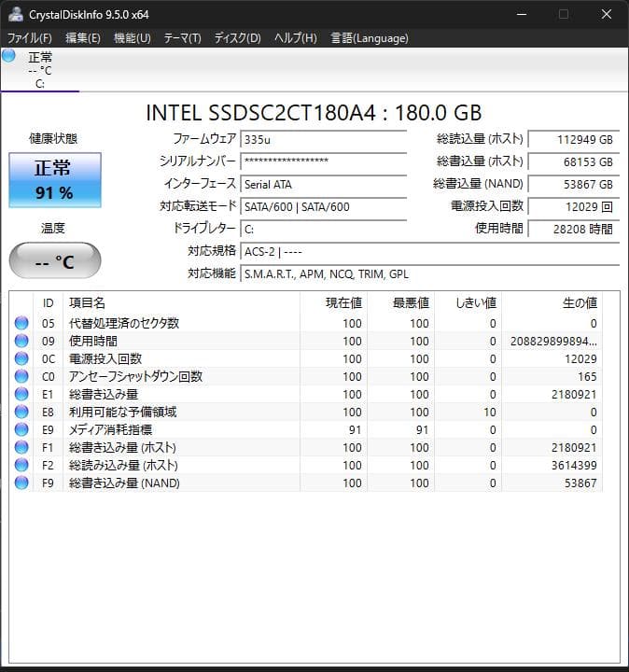Select the 総書き込み量 (NAND) row name

point(124,483)
